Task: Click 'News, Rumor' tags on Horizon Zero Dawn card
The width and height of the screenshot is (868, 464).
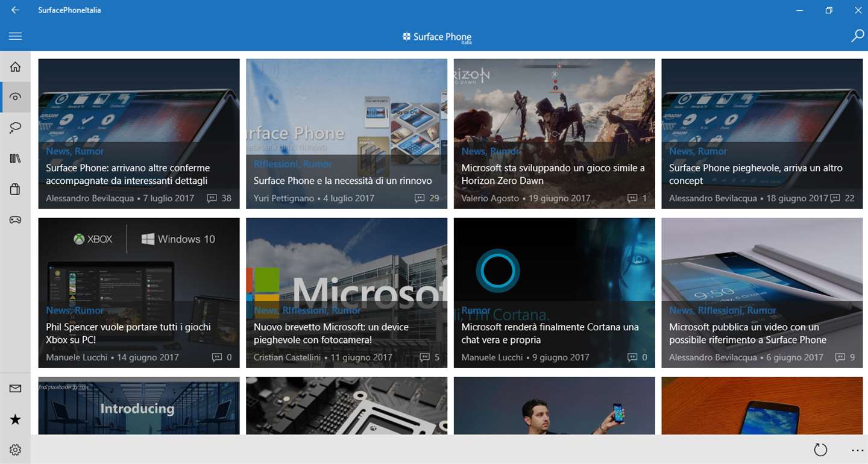Action: [x=490, y=151]
